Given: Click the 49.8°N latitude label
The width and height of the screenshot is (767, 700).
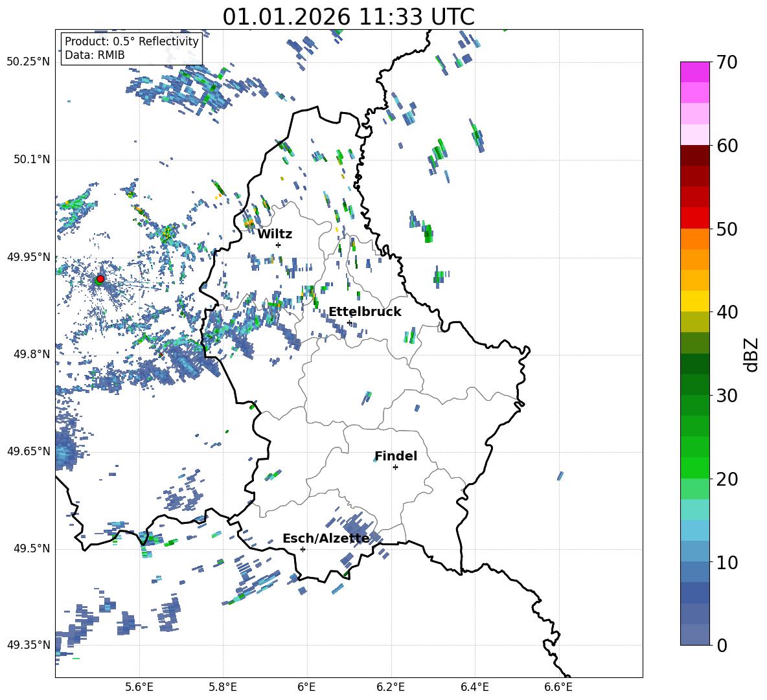Looking at the screenshot, I should click(x=31, y=354).
